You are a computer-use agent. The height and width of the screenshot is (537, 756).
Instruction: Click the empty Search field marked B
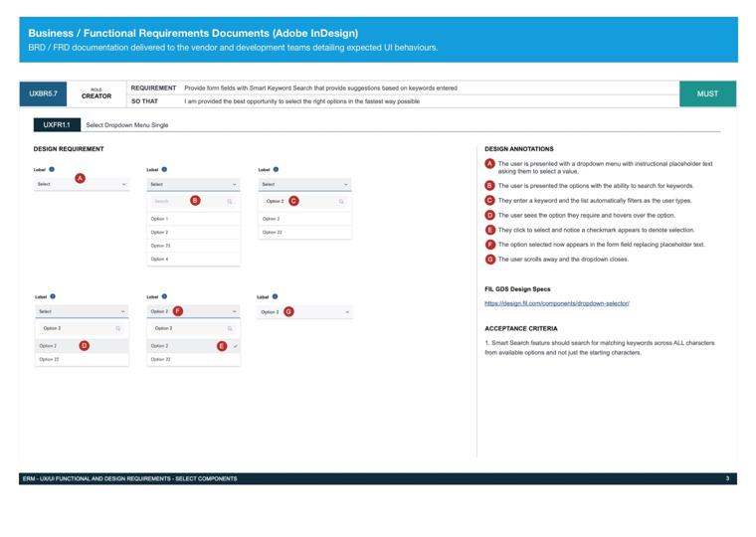coord(193,201)
